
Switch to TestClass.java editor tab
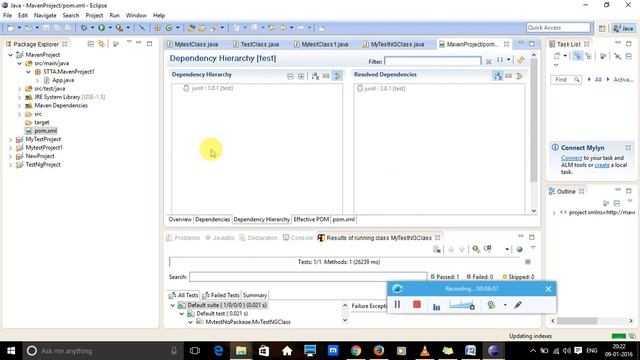[256, 44]
